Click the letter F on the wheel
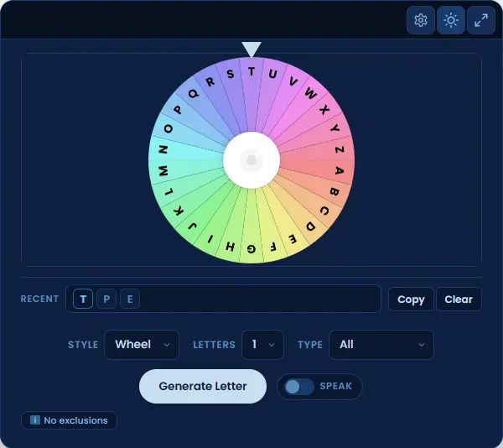This screenshot has width=503, height=448. [x=272, y=246]
